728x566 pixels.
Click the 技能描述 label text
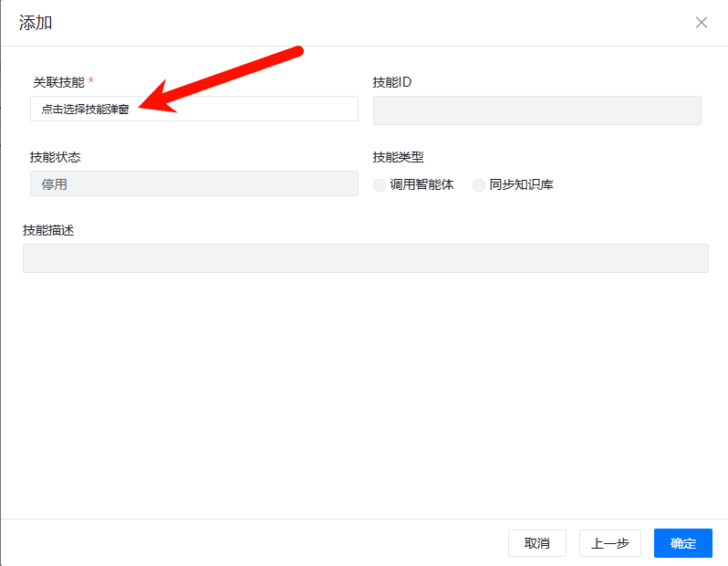click(x=48, y=230)
